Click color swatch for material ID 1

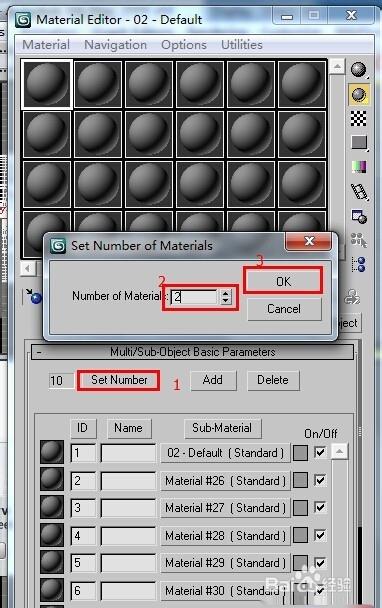pyautogui.click(x=300, y=453)
